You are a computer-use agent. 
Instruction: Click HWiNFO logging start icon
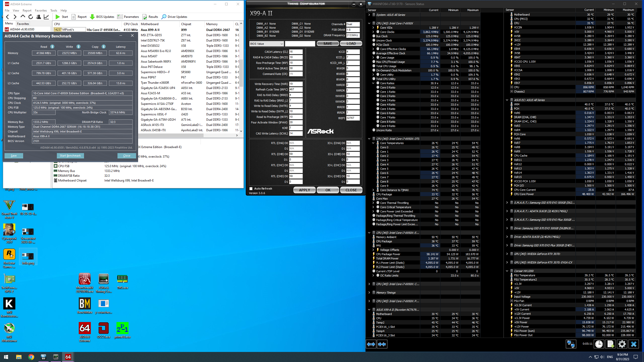pos(610,344)
